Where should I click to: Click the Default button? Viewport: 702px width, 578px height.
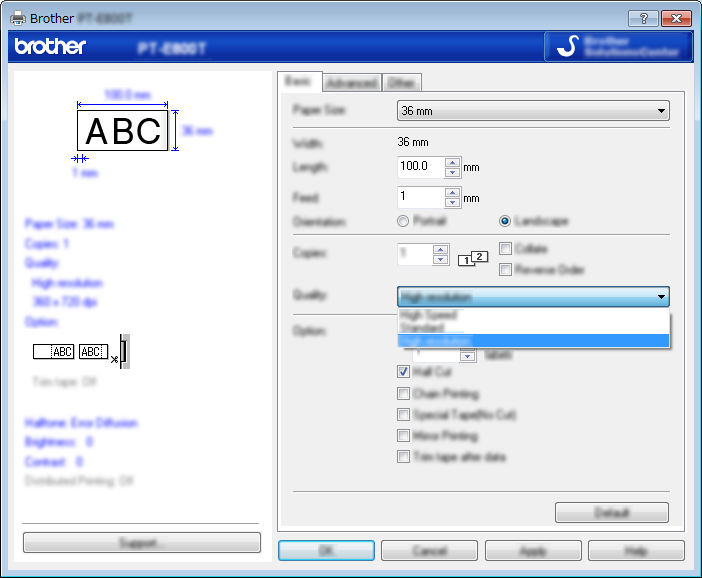(x=612, y=512)
